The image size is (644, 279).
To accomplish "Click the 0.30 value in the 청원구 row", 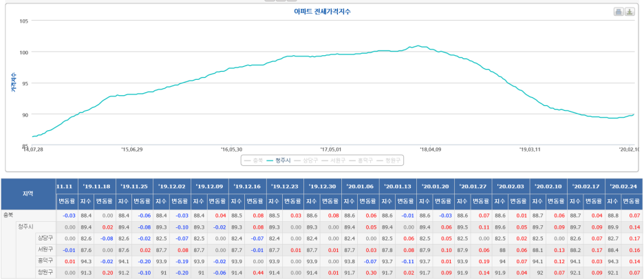I will click(371, 272).
